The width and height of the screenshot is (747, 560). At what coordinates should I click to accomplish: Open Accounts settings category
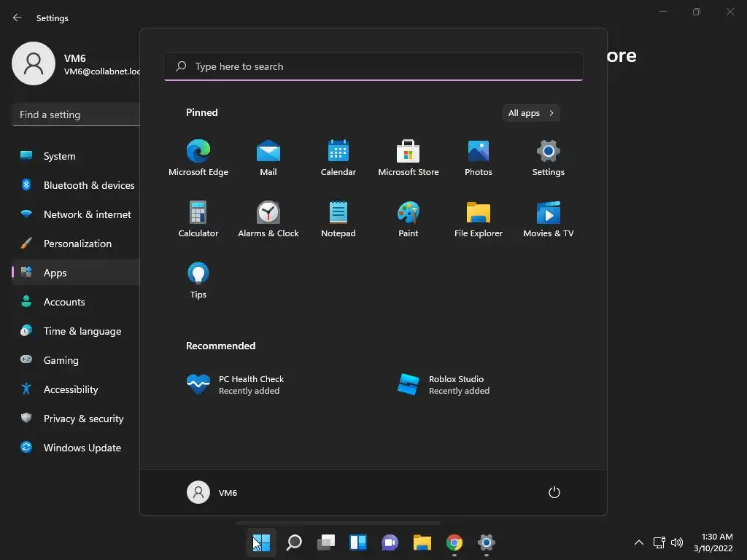75,302
